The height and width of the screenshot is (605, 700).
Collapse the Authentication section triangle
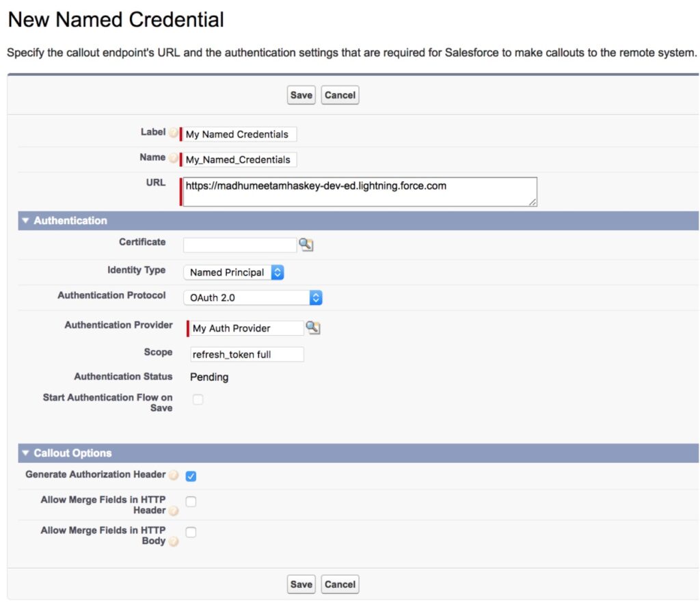click(x=25, y=221)
